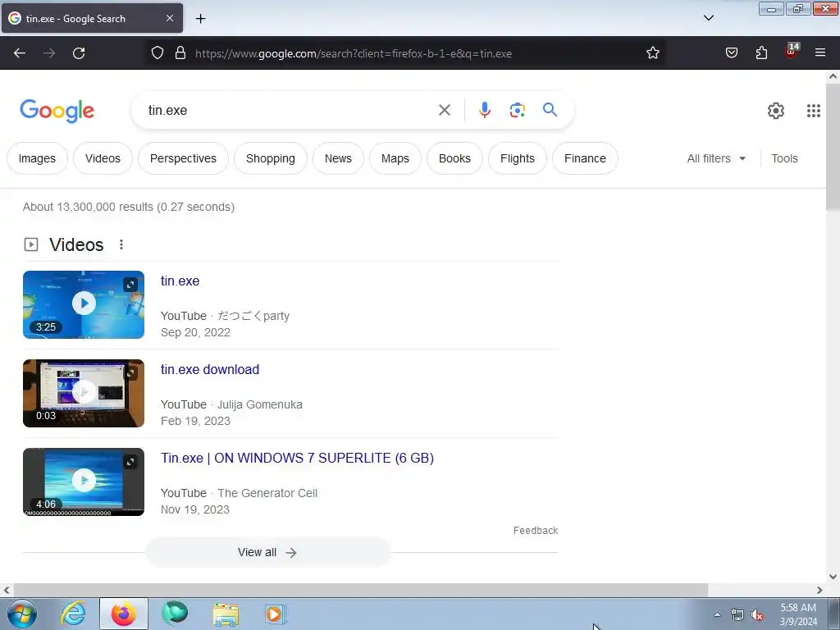This screenshot has height=630, width=840.
Task: Go to the Google homepage via the logo
Action: tap(57, 112)
